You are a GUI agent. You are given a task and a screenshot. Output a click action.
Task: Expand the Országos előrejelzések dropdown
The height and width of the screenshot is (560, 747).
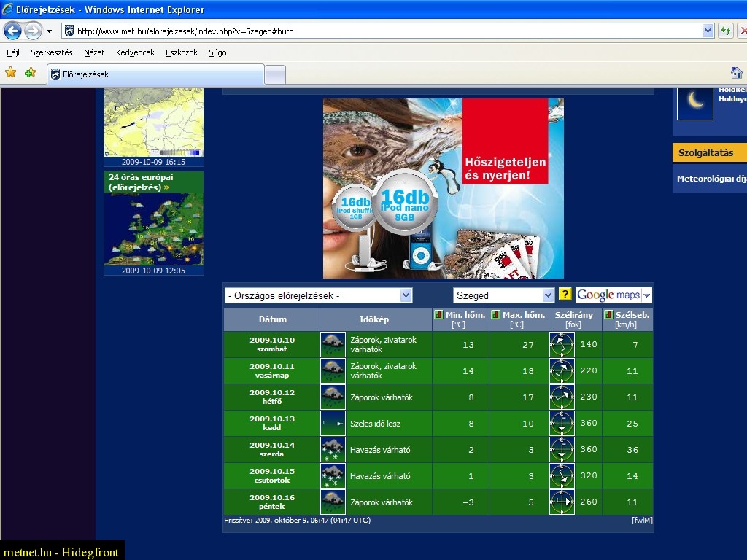406,295
